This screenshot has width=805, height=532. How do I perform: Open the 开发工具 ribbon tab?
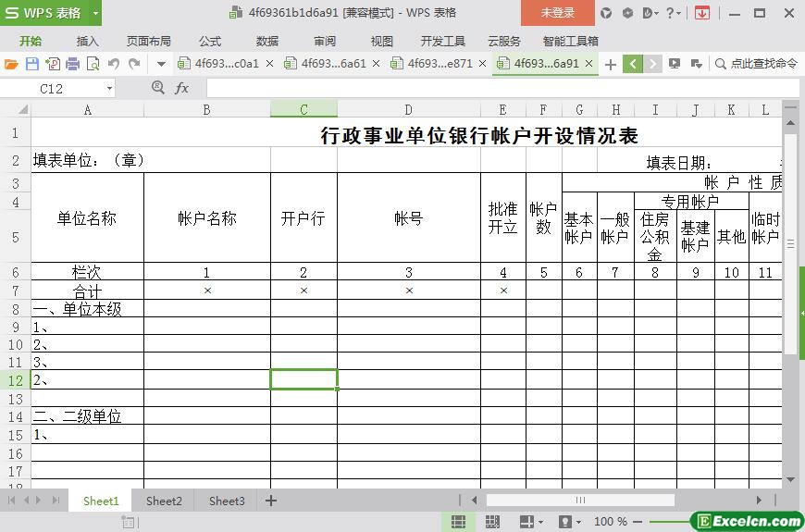coord(442,41)
